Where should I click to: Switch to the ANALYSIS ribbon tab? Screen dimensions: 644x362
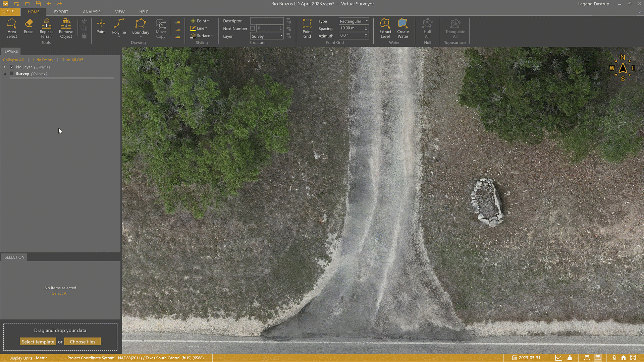point(92,12)
